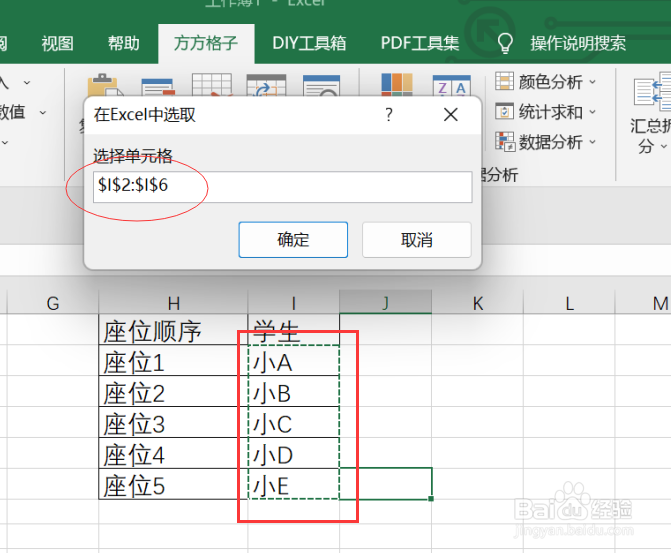Select the 方方格子 ribbon tab
Screen dimensions: 671x553
tap(206, 43)
